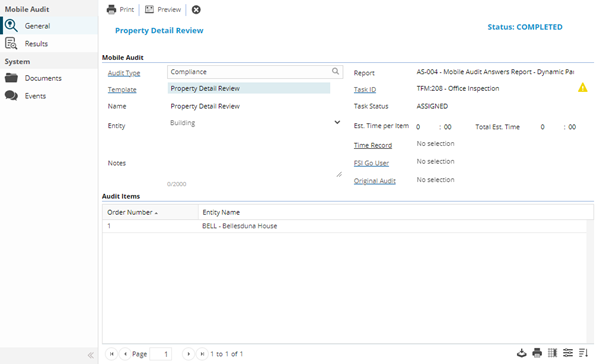Screen dimensions: 600x364
Task: Click the Entity Name column header
Action: [396, 212]
